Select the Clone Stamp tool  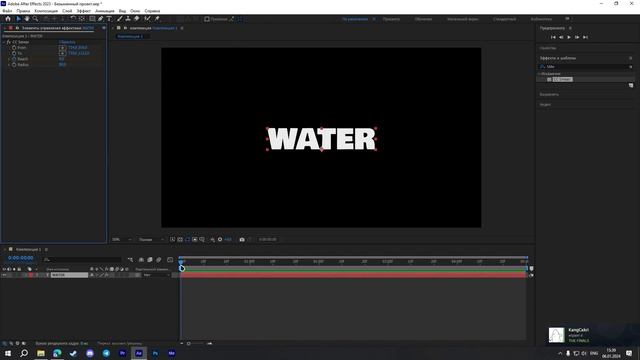click(x=128, y=19)
